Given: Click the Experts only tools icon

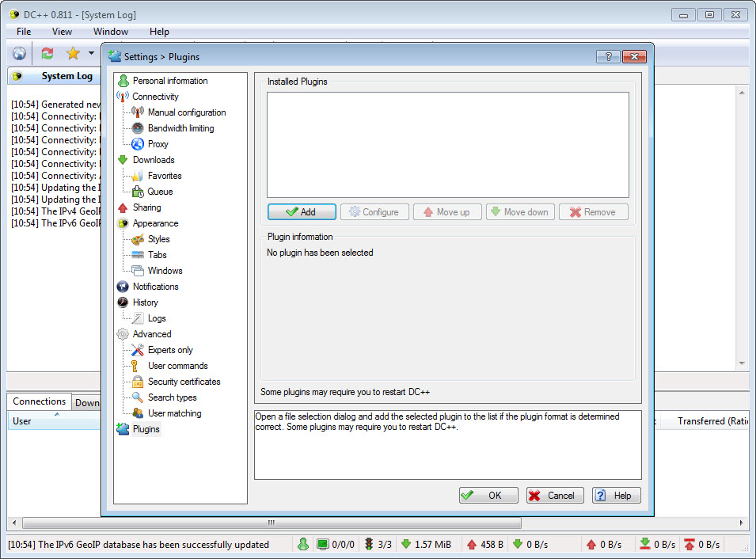Looking at the screenshot, I should pos(138,350).
